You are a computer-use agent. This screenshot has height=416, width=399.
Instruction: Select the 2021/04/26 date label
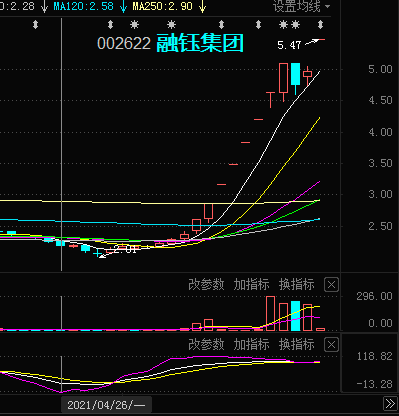106,405
